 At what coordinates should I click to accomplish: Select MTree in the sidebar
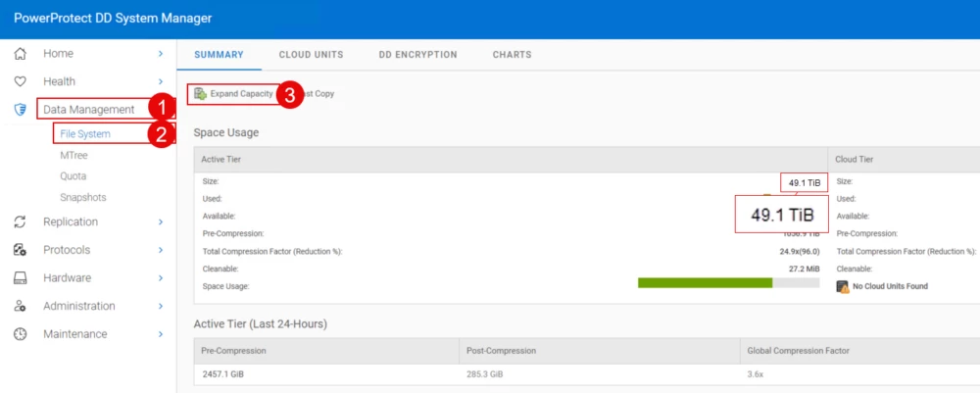[73, 155]
